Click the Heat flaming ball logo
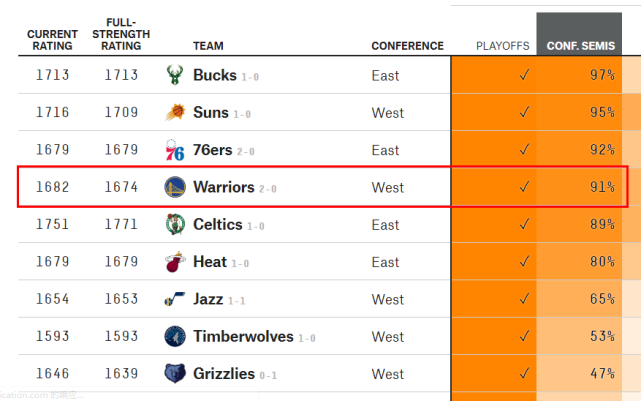Viewport: 641px width, 401px height. (175, 262)
